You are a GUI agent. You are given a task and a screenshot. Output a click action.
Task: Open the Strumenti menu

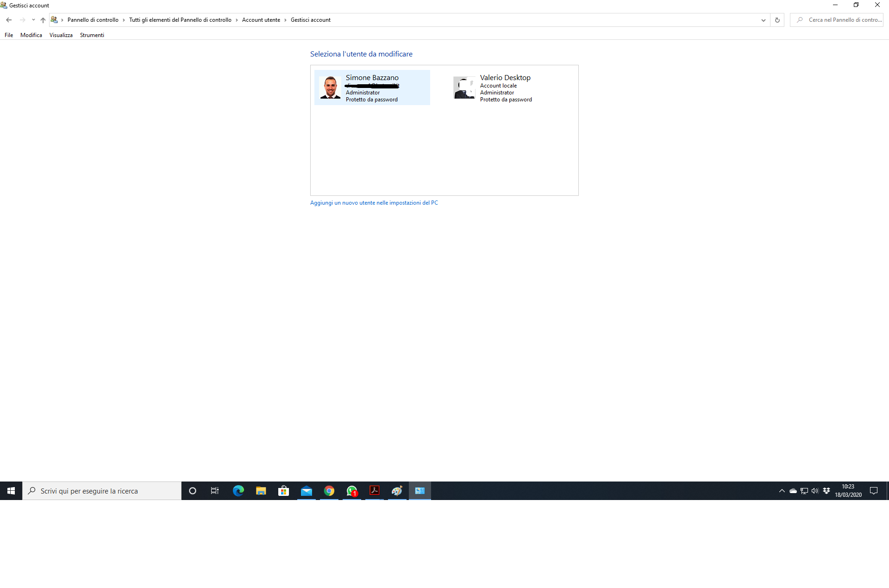pos(92,35)
